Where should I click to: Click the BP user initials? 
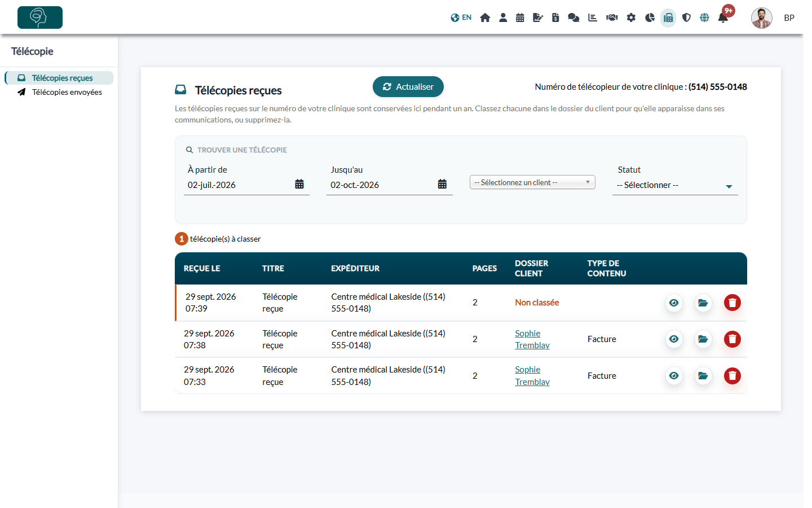789,18
